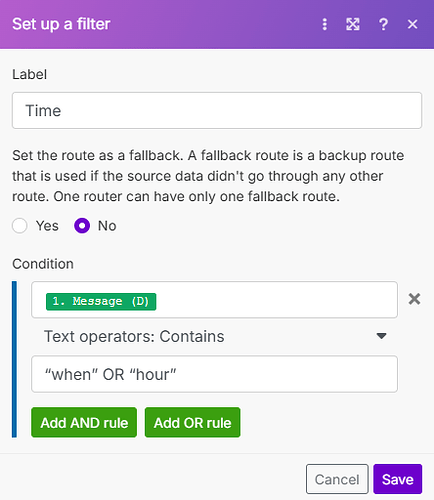Click the black dropdown arrow for operators

click(x=381, y=336)
